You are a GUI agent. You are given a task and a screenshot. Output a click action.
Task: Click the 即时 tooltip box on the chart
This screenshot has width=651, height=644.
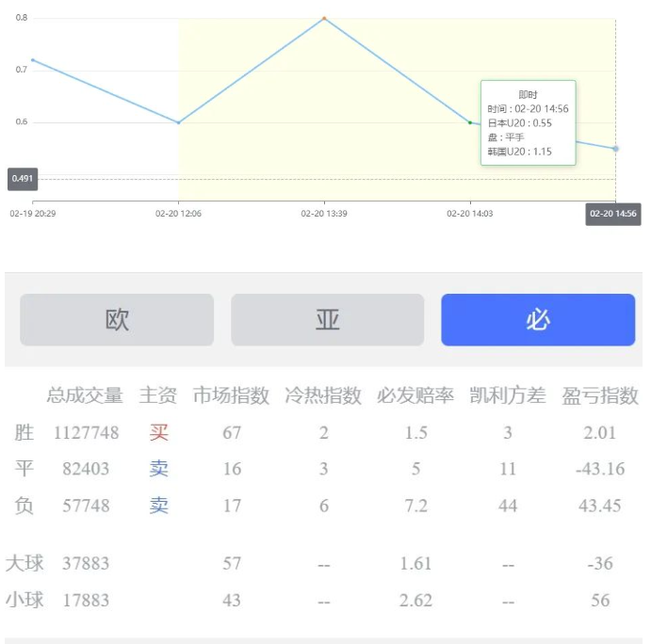[x=528, y=122]
